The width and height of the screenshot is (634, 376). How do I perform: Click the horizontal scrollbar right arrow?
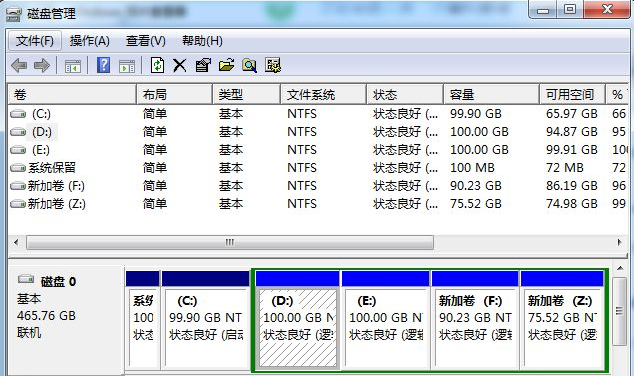(619, 243)
